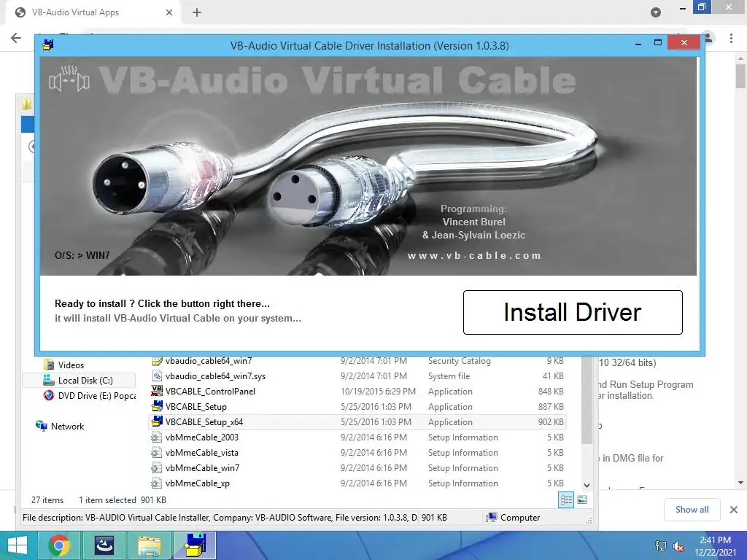Maximize the VB-Audio installer window
The width and height of the screenshot is (747, 560).
(658, 43)
